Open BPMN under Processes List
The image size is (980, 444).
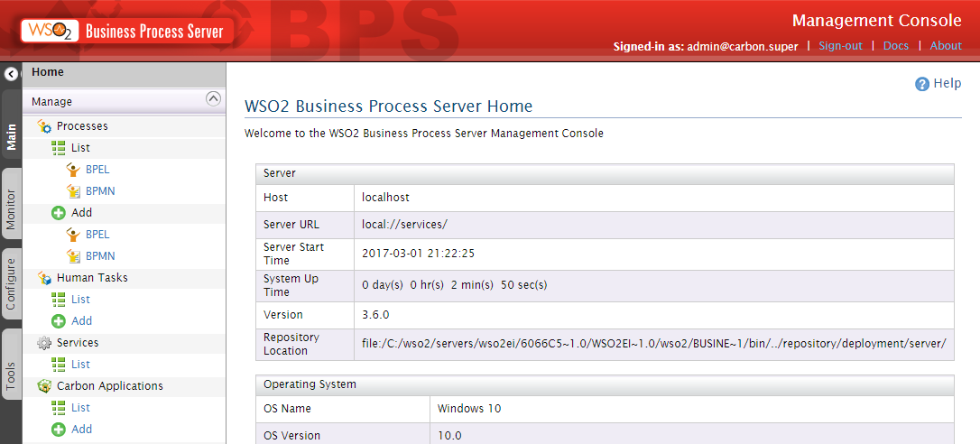coord(100,191)
